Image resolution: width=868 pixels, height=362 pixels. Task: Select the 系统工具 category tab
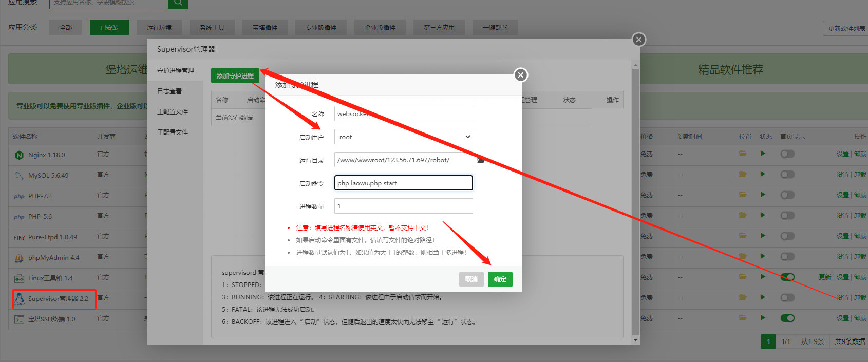click(x=212, y=27)
